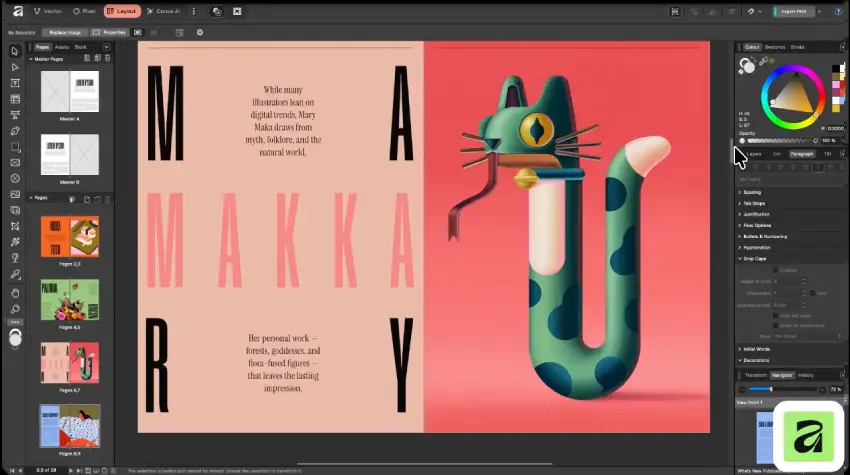Open the Stroke tab
This screenshot has height=475, width=850.
pos(797,47)
